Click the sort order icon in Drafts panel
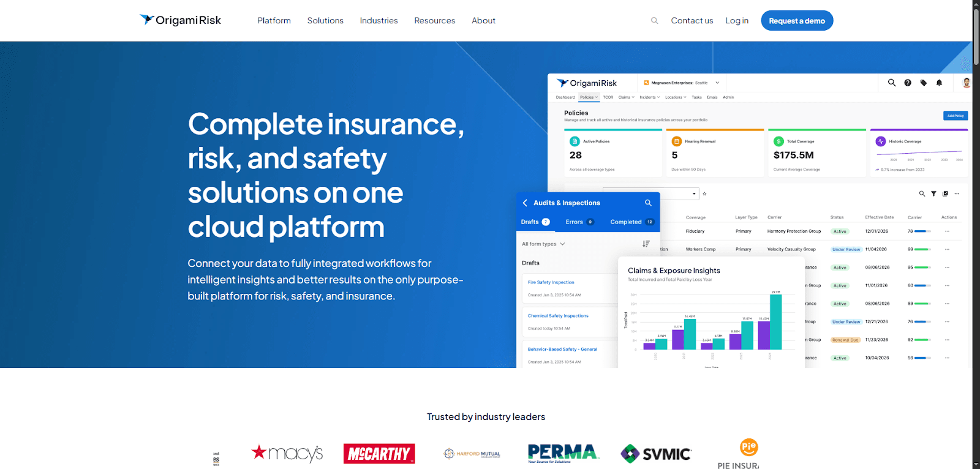Viewport: 980px width, 469px height. 646,244
